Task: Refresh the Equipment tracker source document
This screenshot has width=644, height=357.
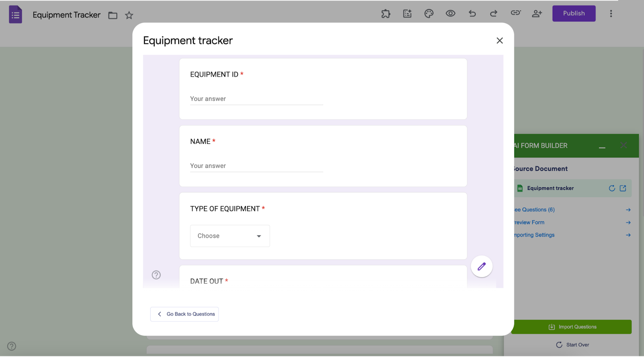Action: point(612,188)
